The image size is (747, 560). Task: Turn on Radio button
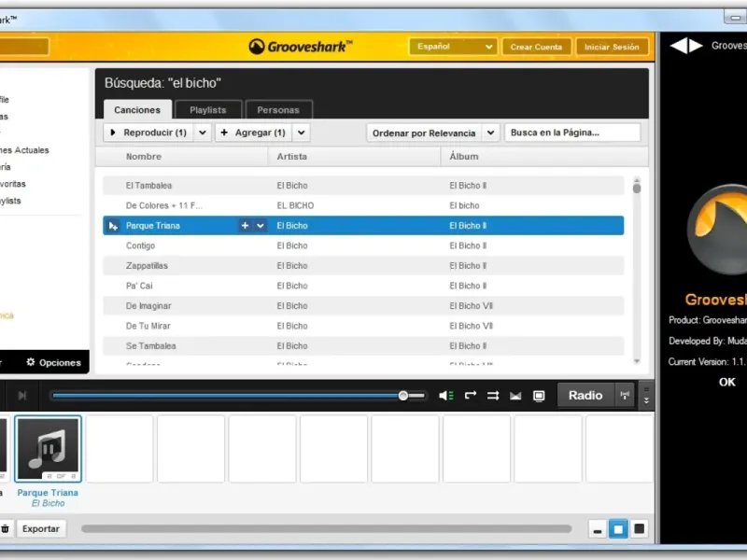[585, 395]
